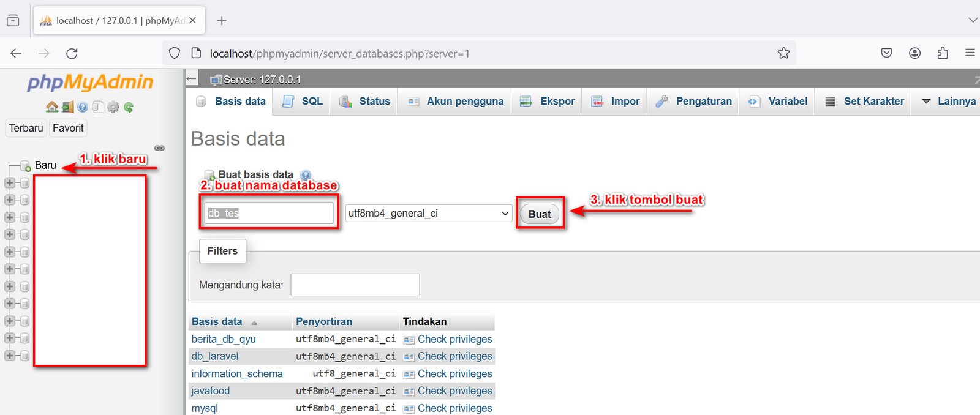
Task: Click the browser forward arrow
Action: coord(43,53)
